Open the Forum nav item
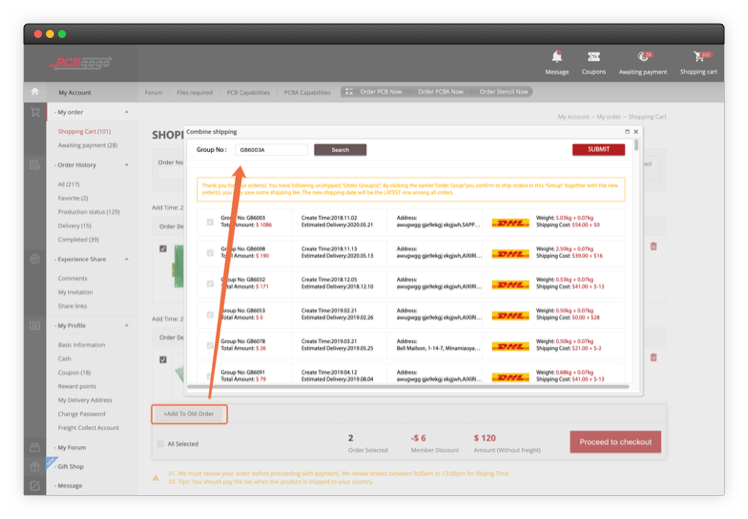Image resolution: width=748 pixels, height=519 pixels. point(153,93)
